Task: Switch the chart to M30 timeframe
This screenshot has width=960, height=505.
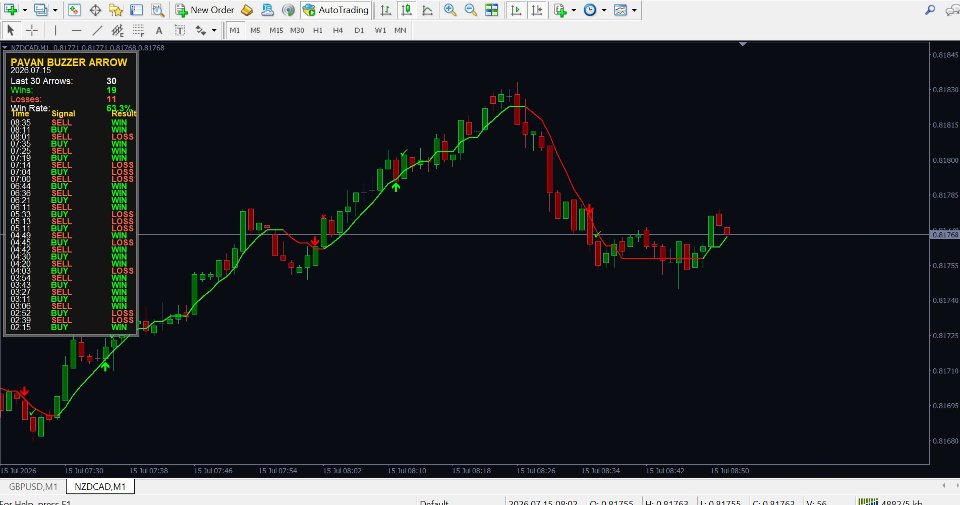Action: (297, 30)
